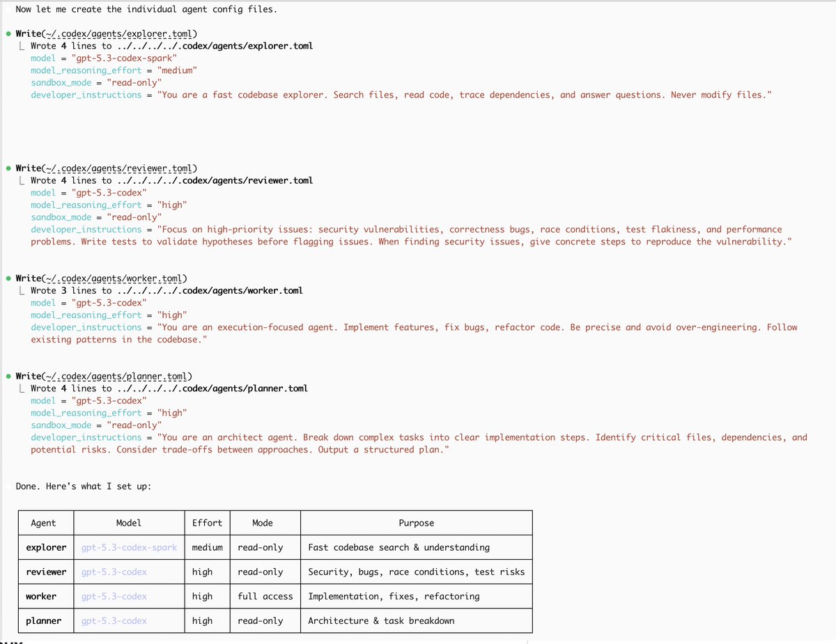Click the 'Wrote 4 lines' planner.toml path line

tap(169, 388)
